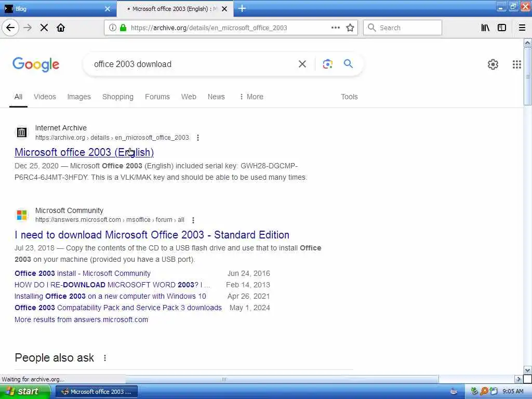
Task: Click the system tray clock 9:05 AM
Action: pyautogui.click(x=513, y=392)
